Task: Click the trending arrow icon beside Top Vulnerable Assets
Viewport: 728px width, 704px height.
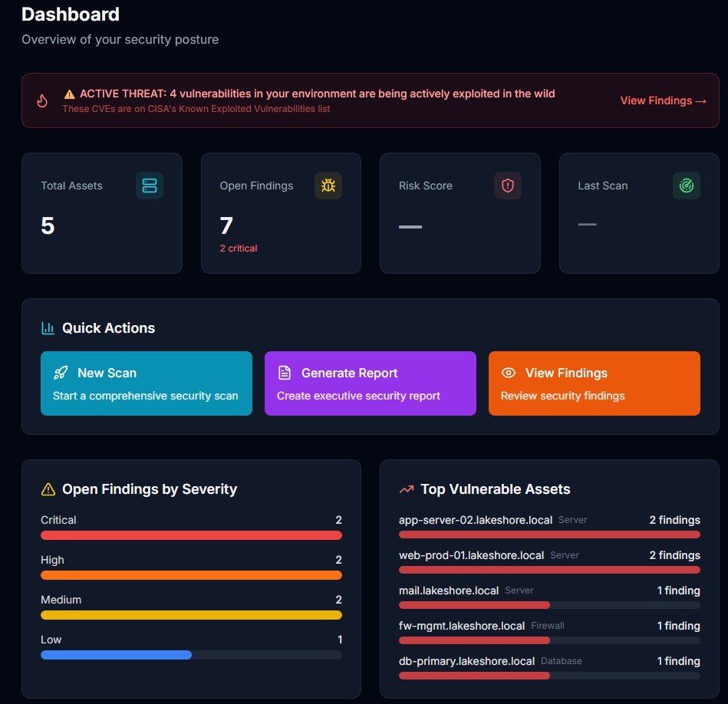Action: 407,489
